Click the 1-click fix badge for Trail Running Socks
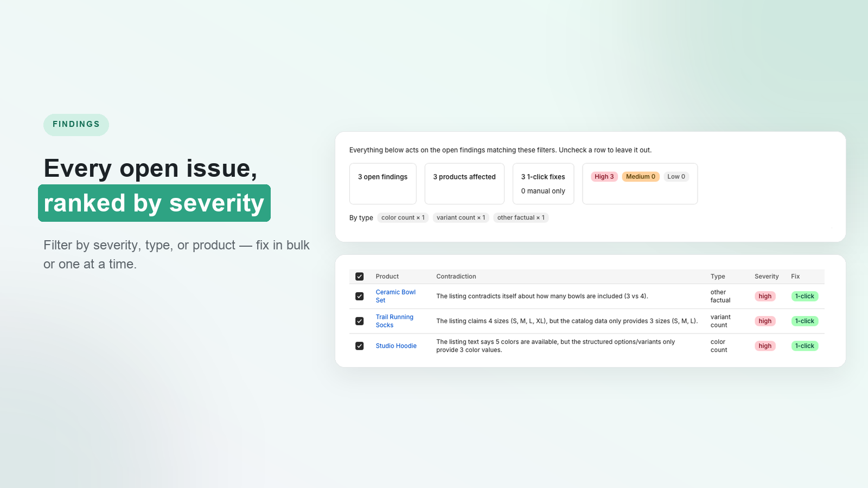Viewport: 868px width, 488px height. tap(805, 321)
